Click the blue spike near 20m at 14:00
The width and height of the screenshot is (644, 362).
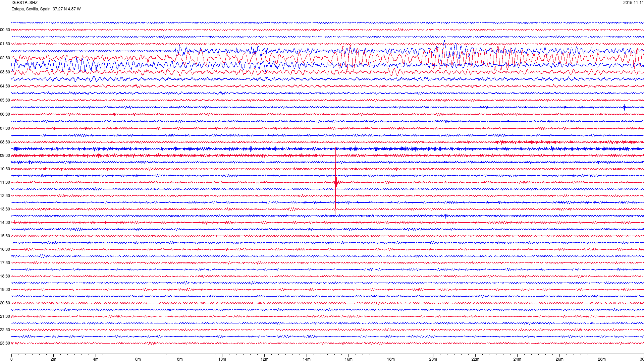coord(446,216)
